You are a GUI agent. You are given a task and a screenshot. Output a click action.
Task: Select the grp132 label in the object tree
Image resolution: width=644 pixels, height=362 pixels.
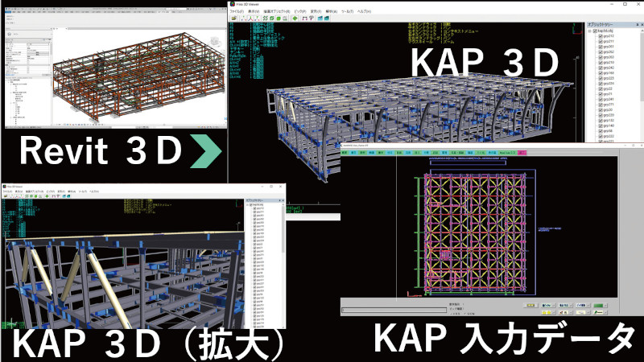[x=609, y=121]
